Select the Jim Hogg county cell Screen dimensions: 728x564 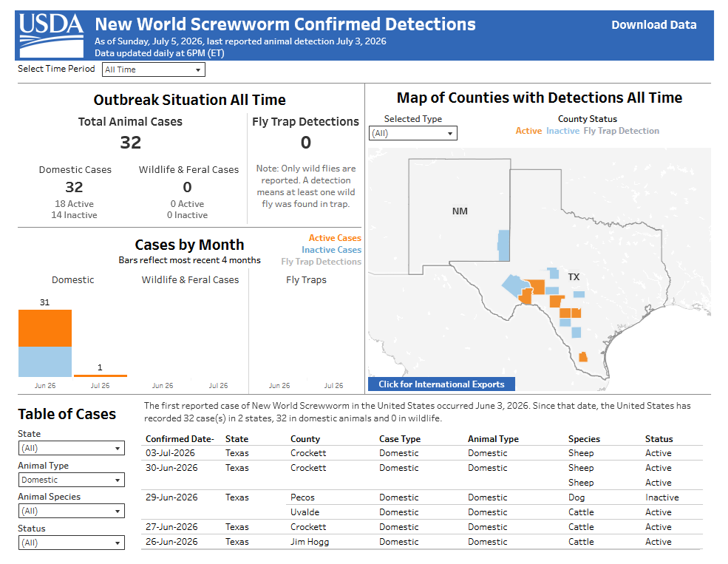(x=310, y=542)
